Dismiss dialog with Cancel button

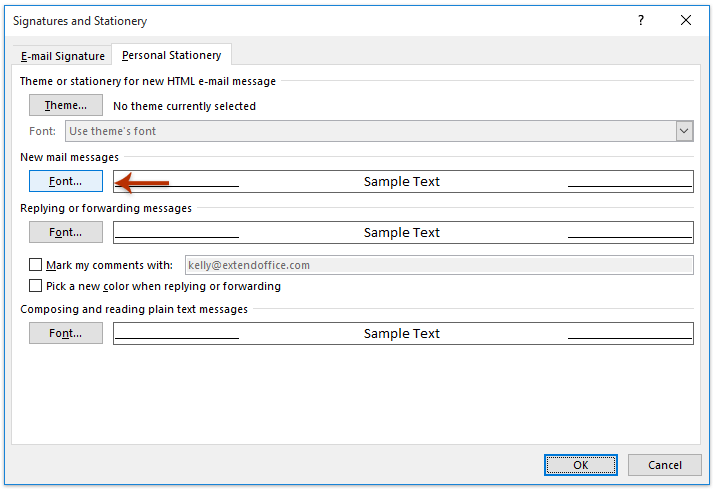(x=664, y=465)
